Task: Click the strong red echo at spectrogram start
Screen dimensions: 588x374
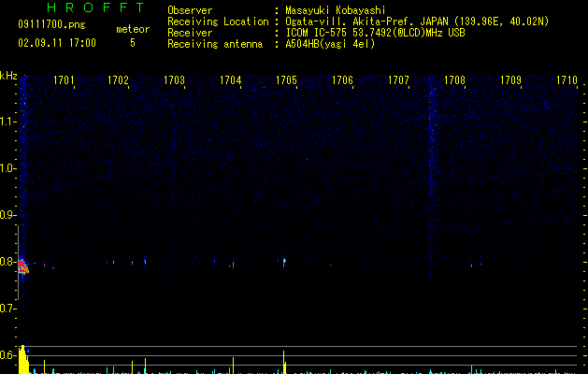Action: (23, 266)
